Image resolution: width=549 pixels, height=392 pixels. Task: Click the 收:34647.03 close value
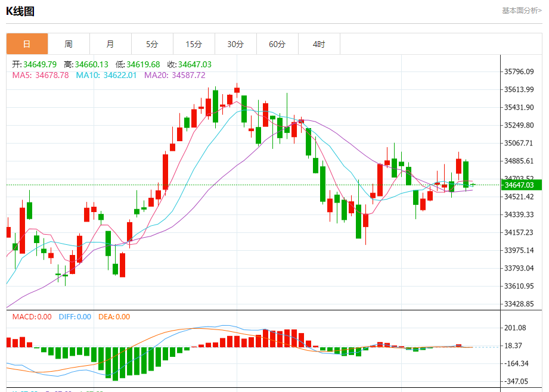(x=190, y=64)
